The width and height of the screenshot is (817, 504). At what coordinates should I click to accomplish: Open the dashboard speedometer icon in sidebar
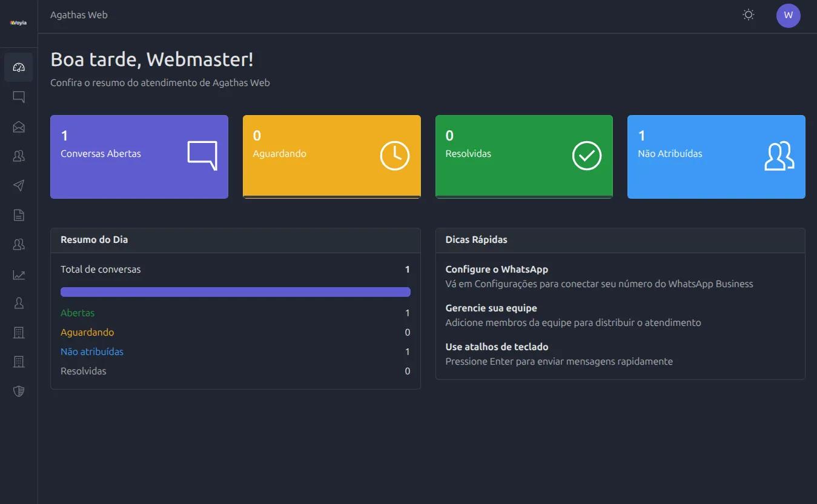tap(19, 67)
